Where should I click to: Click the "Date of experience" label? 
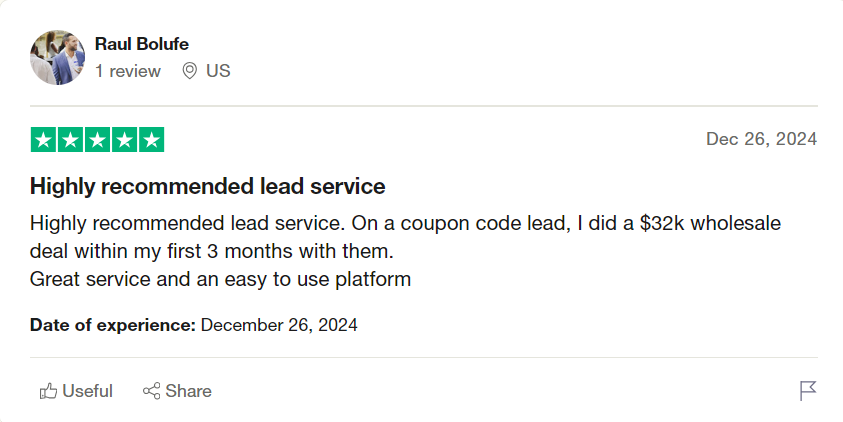(x=113, y=324)
